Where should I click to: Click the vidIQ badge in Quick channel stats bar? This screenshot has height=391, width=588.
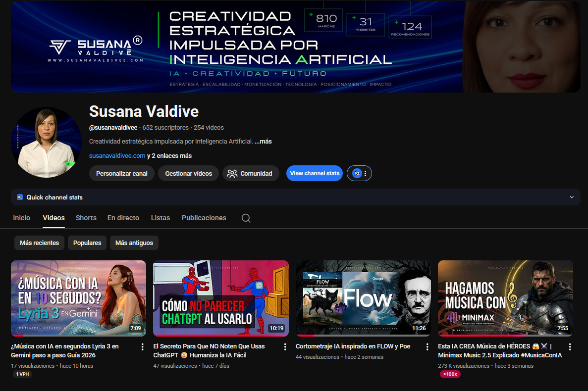pyautogui.click(x=19, y=197)
